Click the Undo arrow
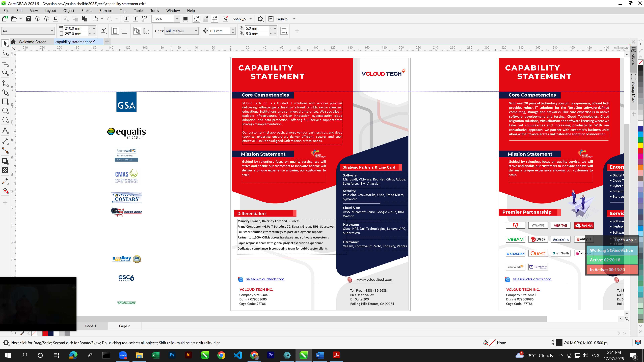The height and width of the screenshot is (362, 644). click(95, 19)
